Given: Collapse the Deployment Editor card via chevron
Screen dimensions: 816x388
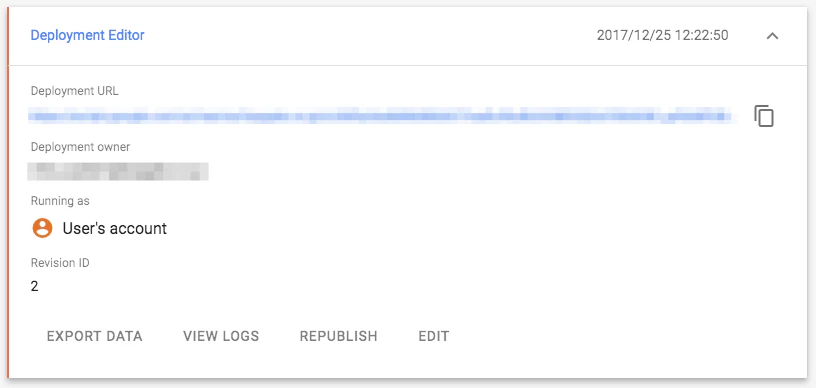Looking at the screenshot, I should (x=772, y=36).
